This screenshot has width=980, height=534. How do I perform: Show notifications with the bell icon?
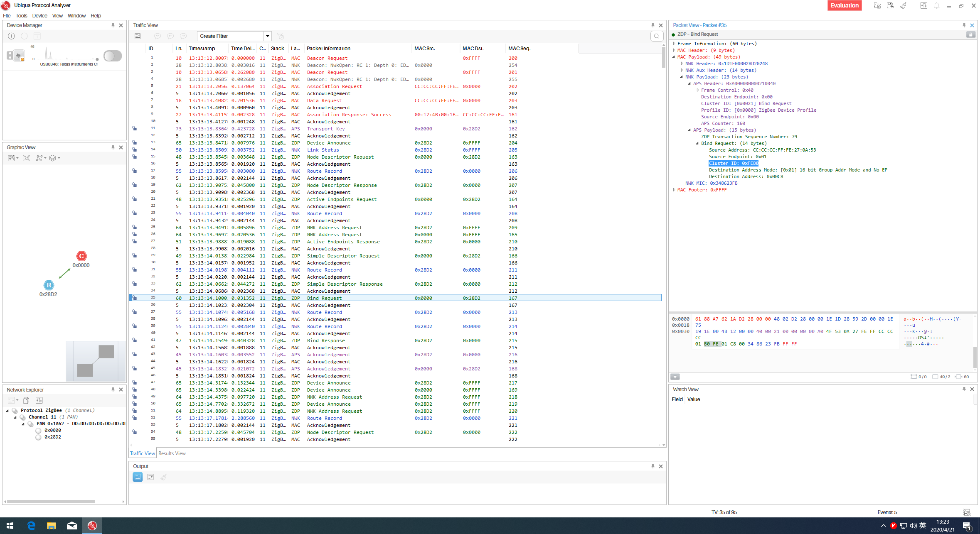937,5
